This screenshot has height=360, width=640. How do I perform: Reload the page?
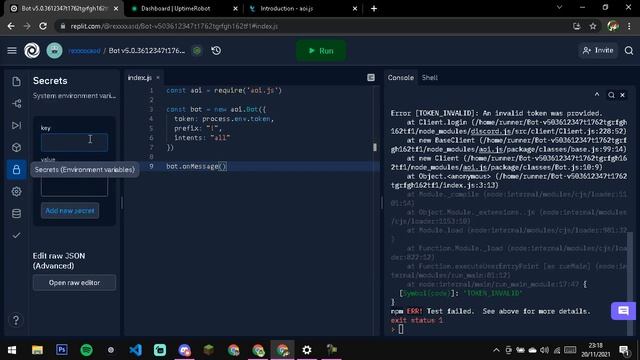[43, 26]
